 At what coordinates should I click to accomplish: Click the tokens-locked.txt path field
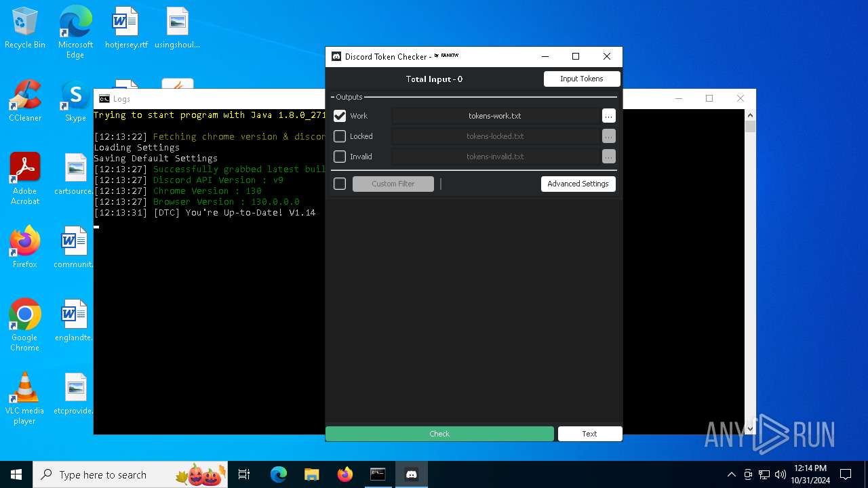[495, 136]
